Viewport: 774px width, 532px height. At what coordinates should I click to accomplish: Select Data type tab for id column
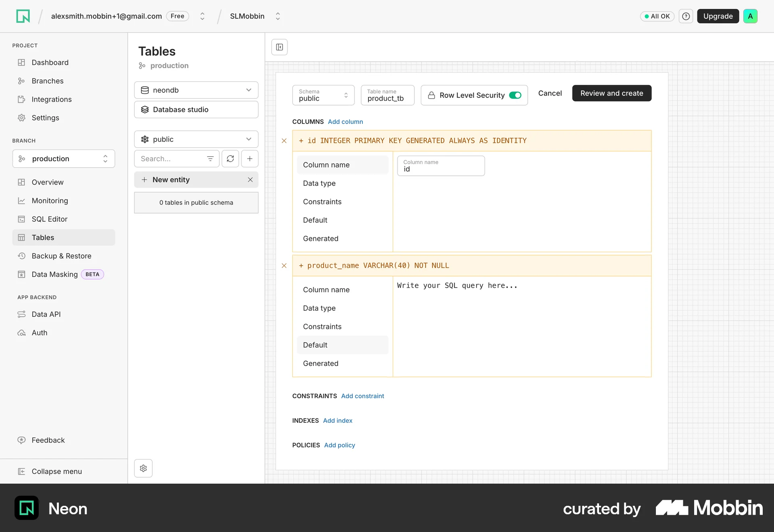coord(343,183)
